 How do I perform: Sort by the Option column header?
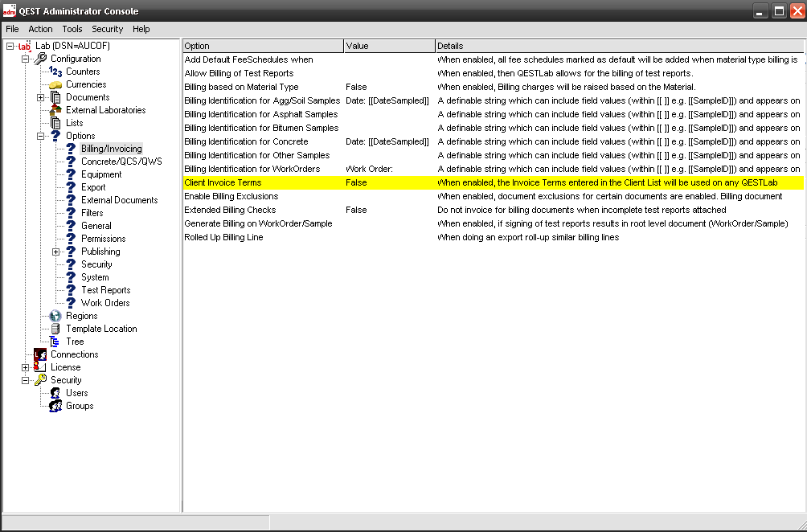pyautogui.click(x=262, y=46)
